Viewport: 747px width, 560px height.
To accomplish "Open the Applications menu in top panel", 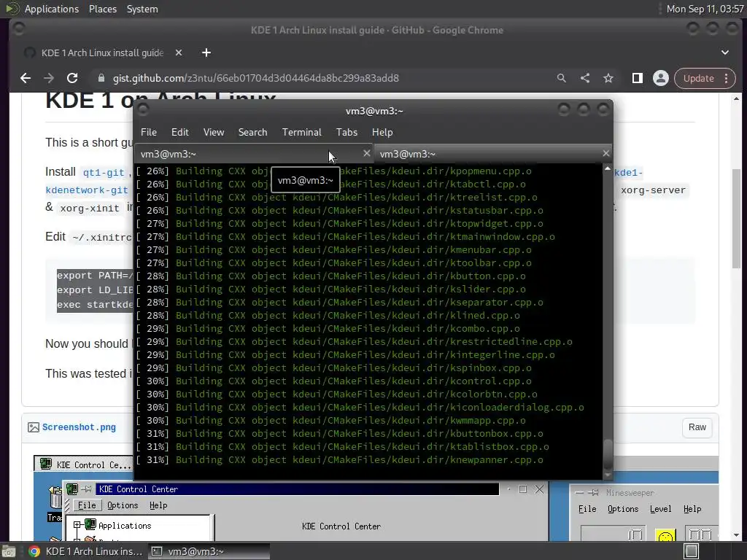I will coord(52,9).
